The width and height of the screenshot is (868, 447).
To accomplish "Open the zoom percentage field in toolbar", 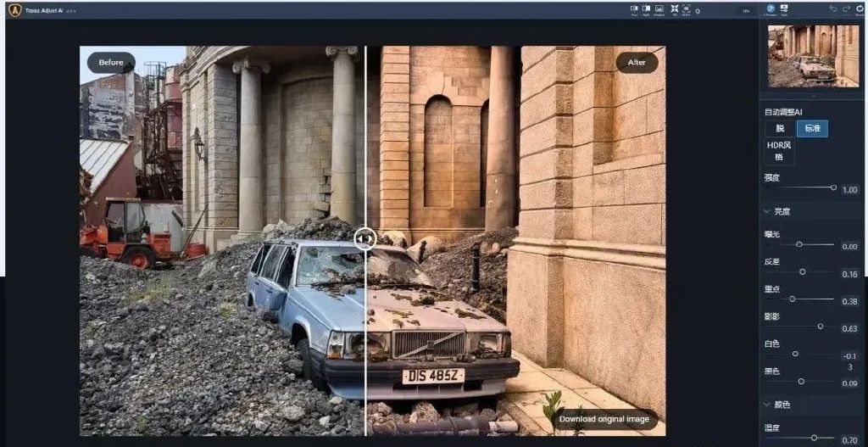I will 746,11.
